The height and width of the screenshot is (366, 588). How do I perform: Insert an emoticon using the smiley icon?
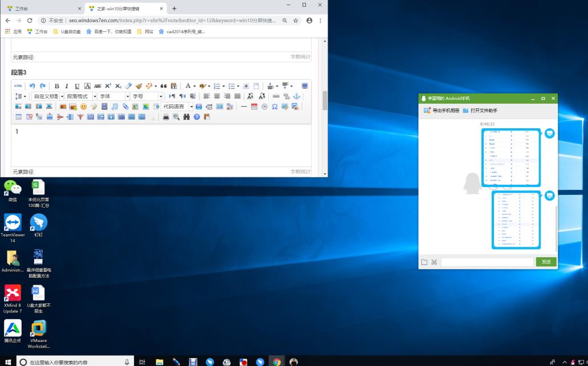[83, 107]
